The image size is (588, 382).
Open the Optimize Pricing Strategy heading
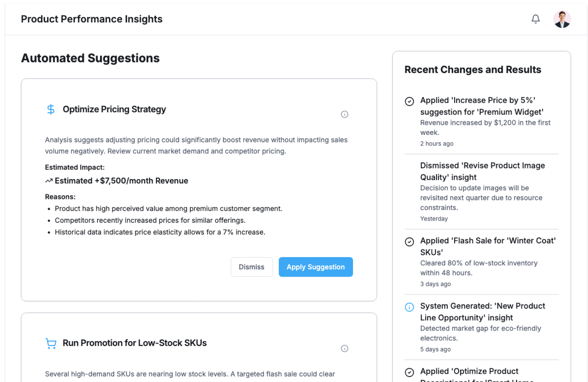click(x=114, y=109)
